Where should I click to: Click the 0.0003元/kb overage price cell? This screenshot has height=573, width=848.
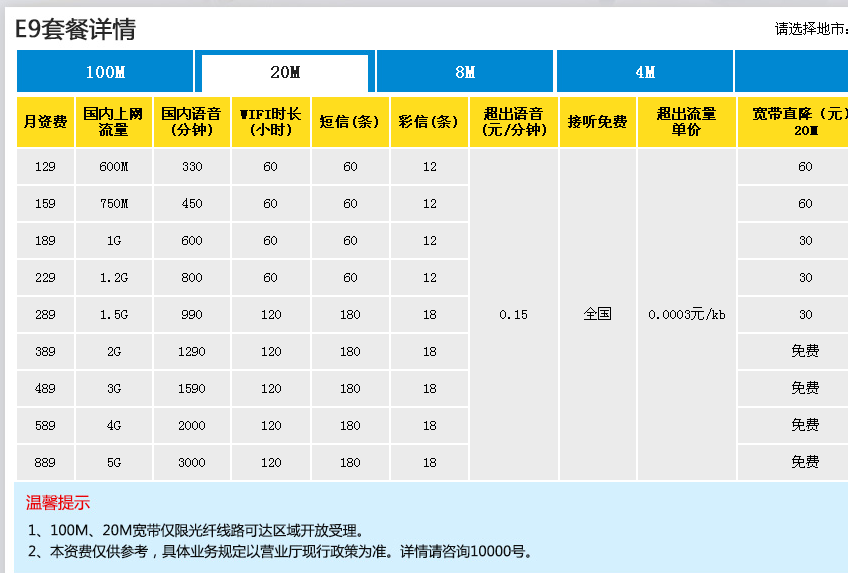[x=686, y=315]
